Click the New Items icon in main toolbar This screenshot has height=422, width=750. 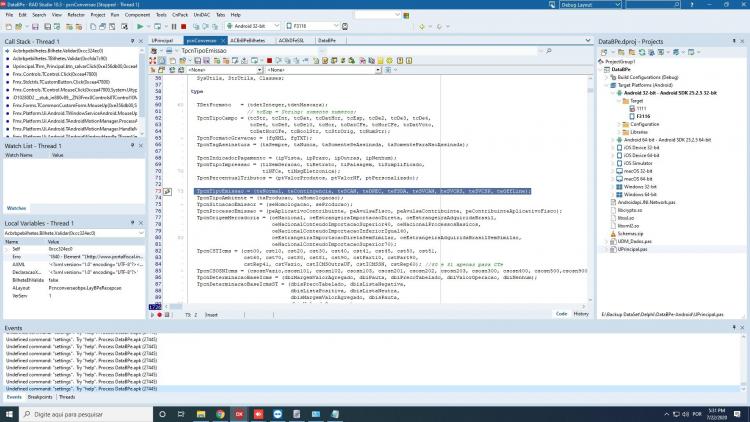9,26
